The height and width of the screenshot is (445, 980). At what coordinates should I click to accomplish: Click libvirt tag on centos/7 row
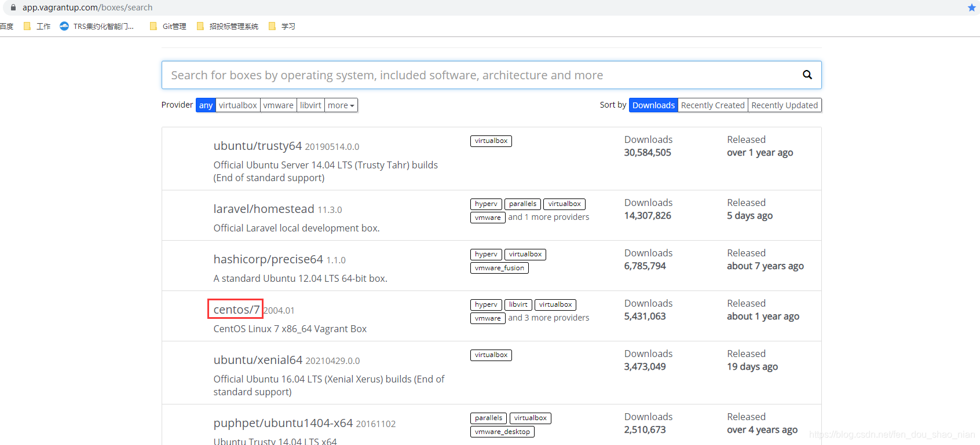pos(518,304)
